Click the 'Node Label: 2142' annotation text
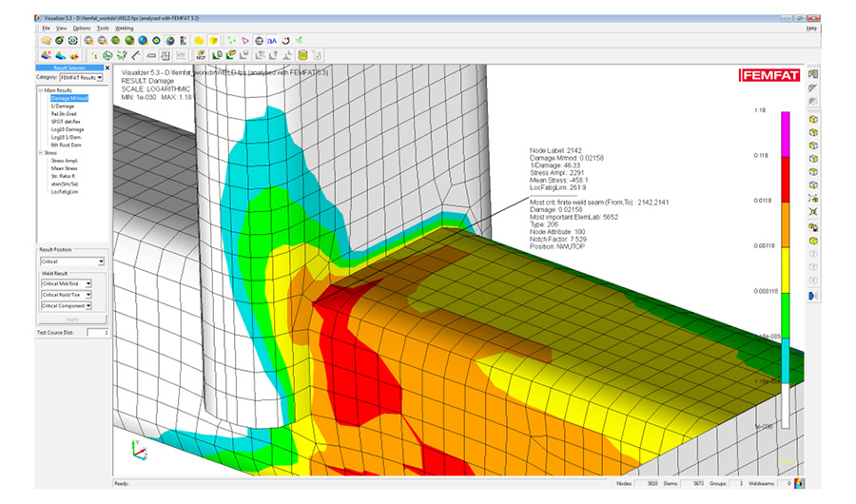856x504 pixels. click(x=555, y=150)
